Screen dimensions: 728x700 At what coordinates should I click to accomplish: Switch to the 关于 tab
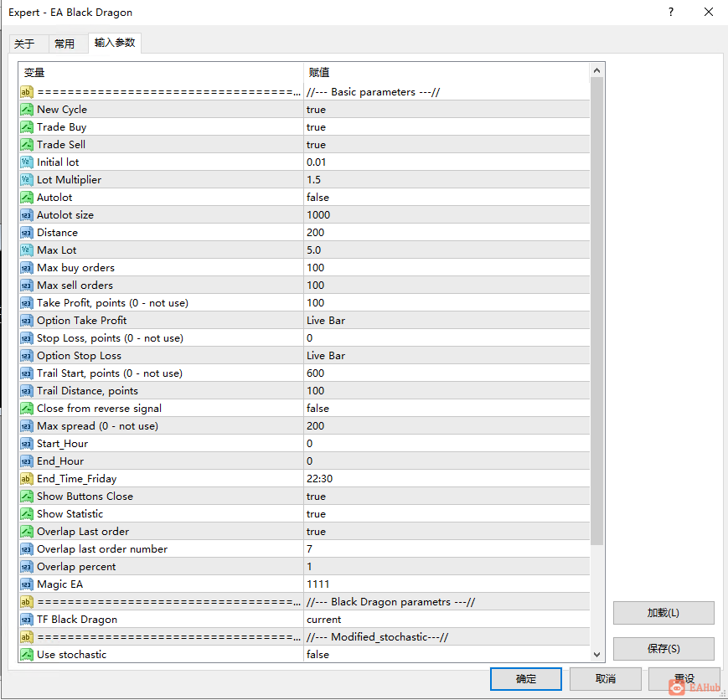[28, 44]
